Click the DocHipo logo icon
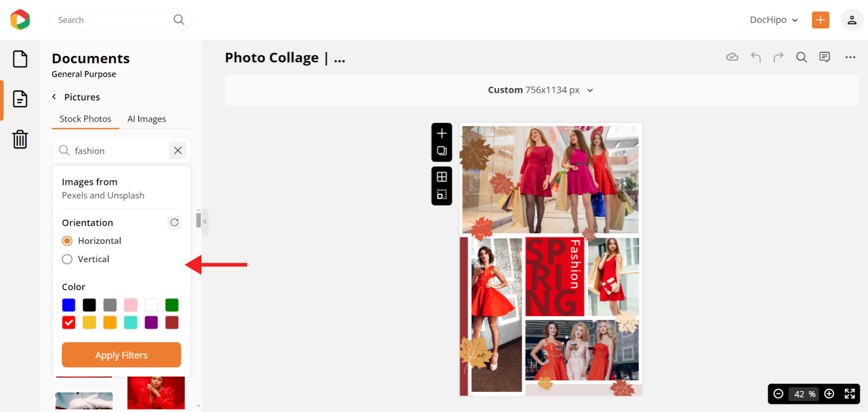The width and height of the screenshot is (868, 412). 20,20
